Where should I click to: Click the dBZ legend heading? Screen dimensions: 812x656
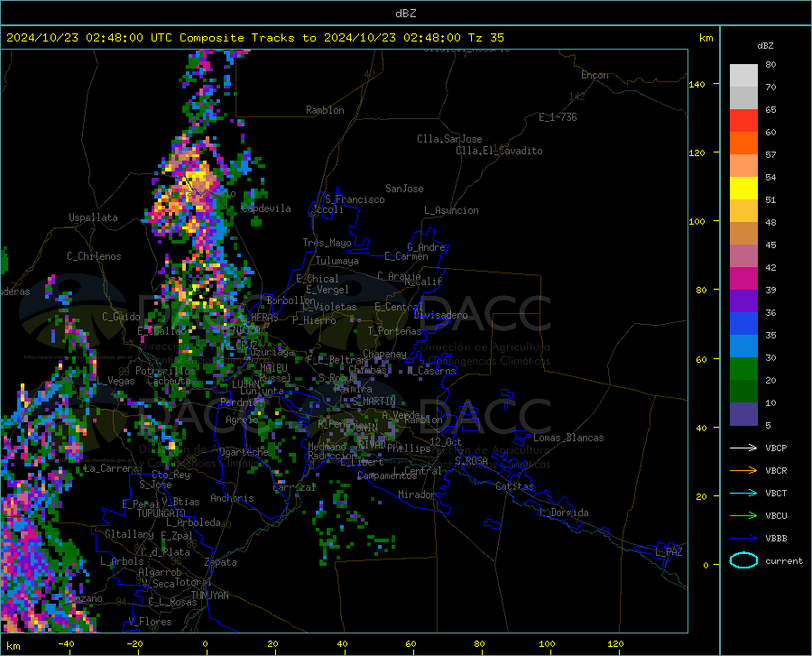[765, 45]
